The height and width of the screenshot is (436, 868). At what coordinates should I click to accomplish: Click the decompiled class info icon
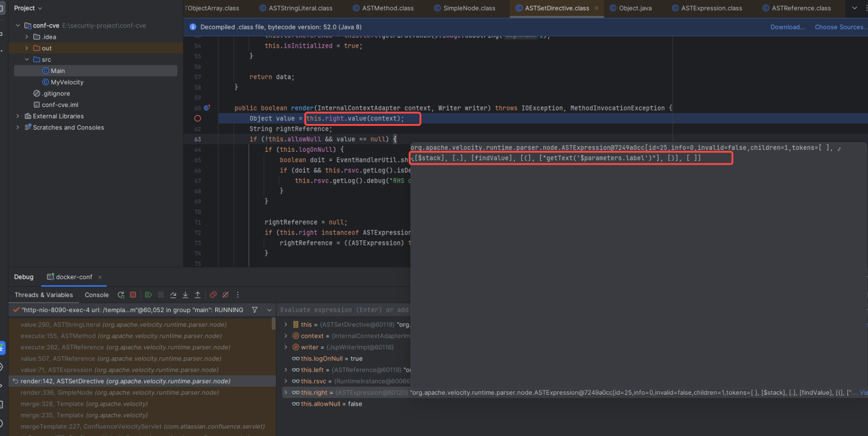pyautogui.click(x=193, y=27)
